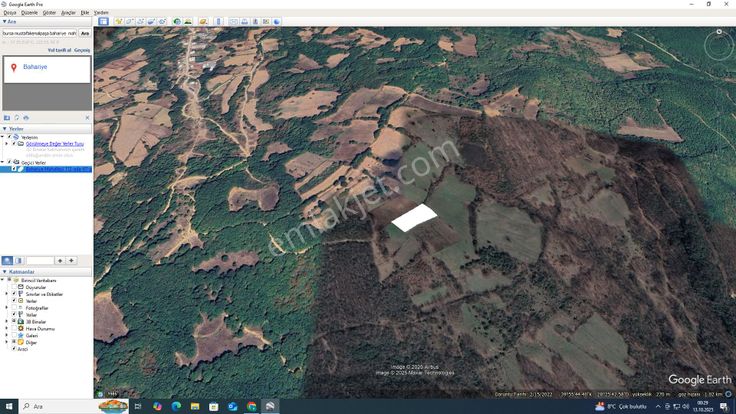
Task: Click the ruler measurement tool icon
Action: point(218,21)
